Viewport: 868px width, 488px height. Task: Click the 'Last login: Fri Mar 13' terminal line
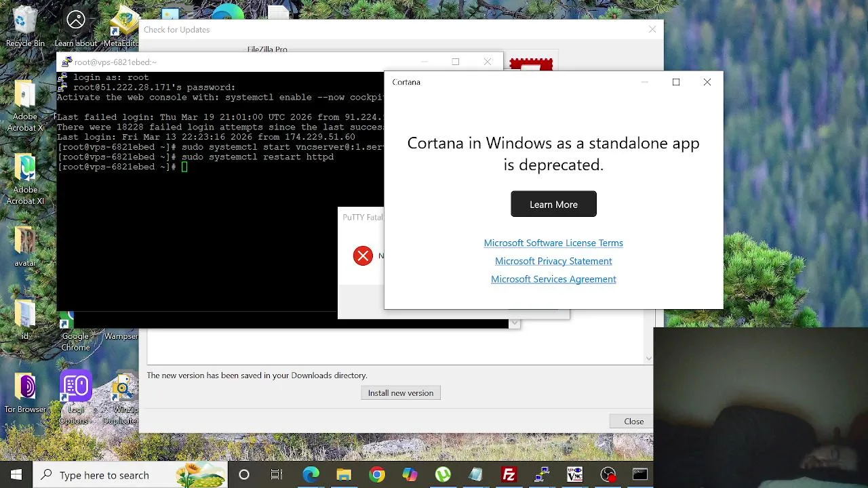click(x=206, y=137)
